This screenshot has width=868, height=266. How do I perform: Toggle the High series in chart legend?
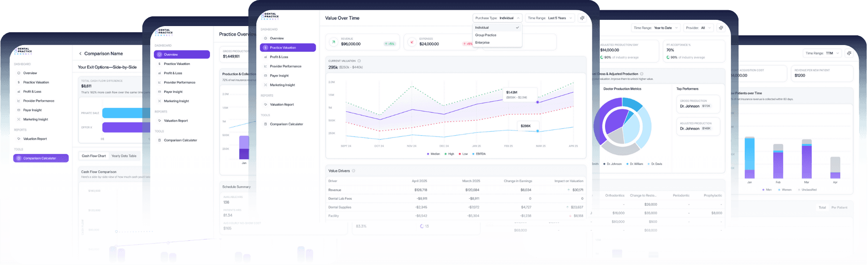pyautogui.click(x=449, y=154)
